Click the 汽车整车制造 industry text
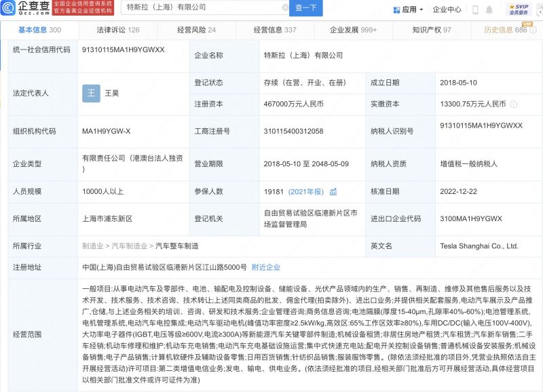Viewport: 543px width, 392px height. coord(177,246)
